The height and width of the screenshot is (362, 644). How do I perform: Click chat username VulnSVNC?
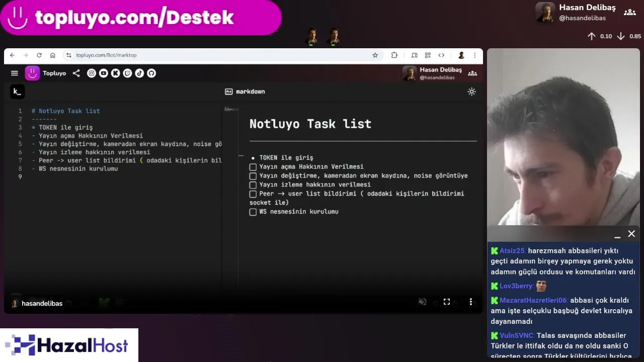517,335
